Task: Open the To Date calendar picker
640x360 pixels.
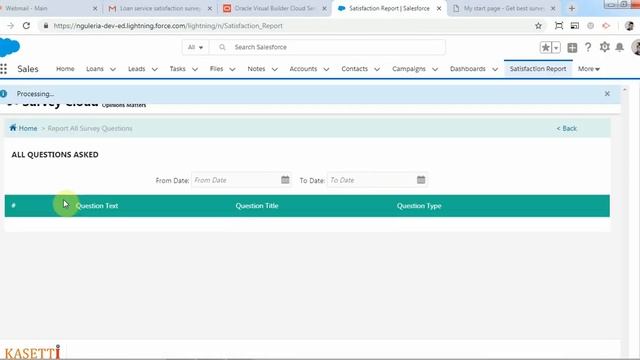Action: (421, 180)
